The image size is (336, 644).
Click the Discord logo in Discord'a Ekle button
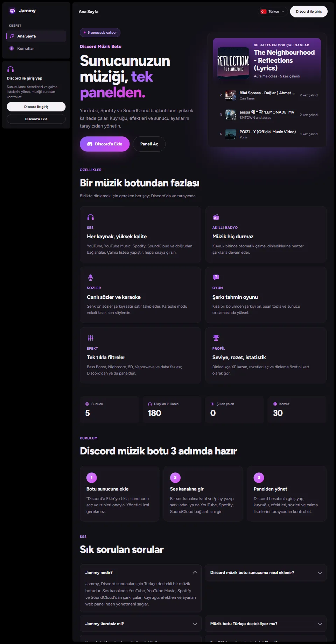pyautogui.click(x=90, y=144)
